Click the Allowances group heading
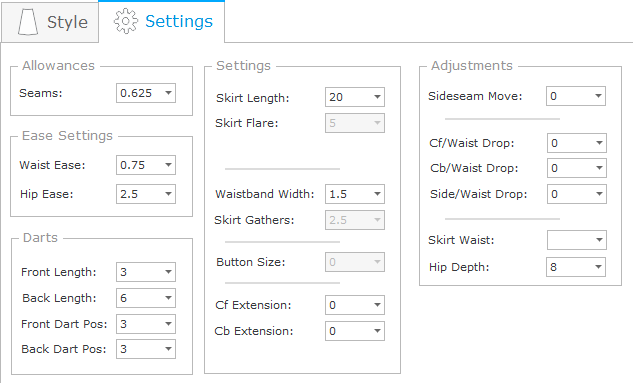This screenshot has height=383, width=633. 59,66
